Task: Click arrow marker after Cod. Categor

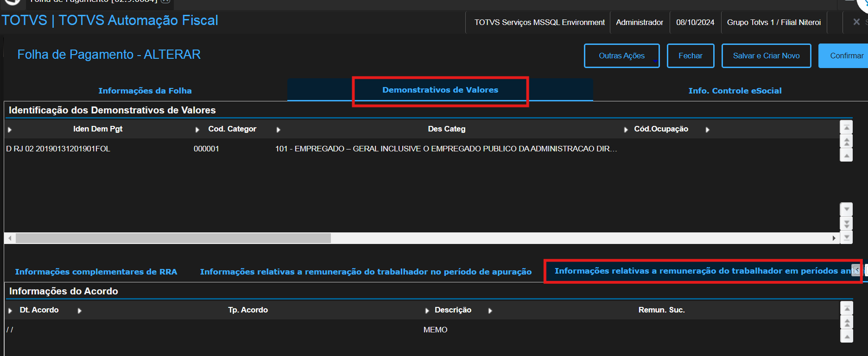Action: coord(278,130)
